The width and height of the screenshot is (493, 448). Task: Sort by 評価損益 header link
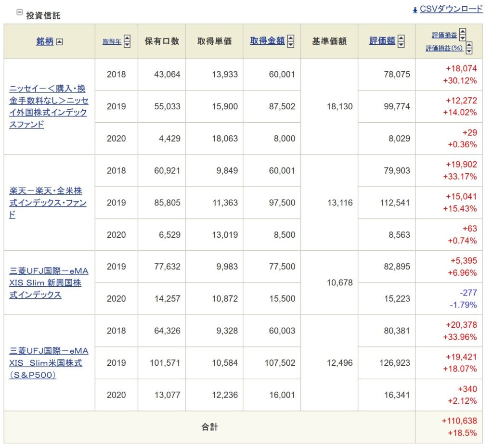coord(444,35)
